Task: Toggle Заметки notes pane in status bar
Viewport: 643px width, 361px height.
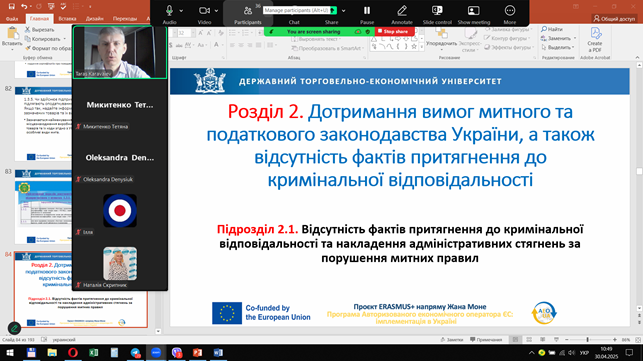Action: point(451,339)
